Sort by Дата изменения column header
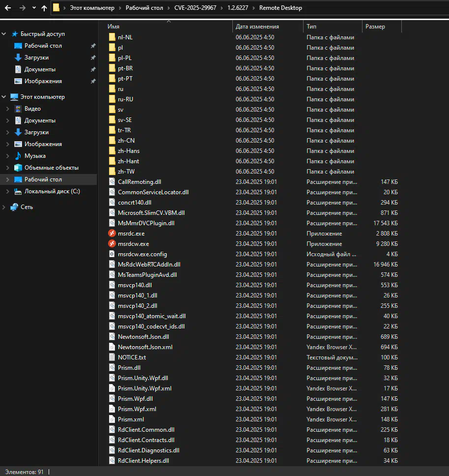449x476 pixels. (x=257, y=27)
